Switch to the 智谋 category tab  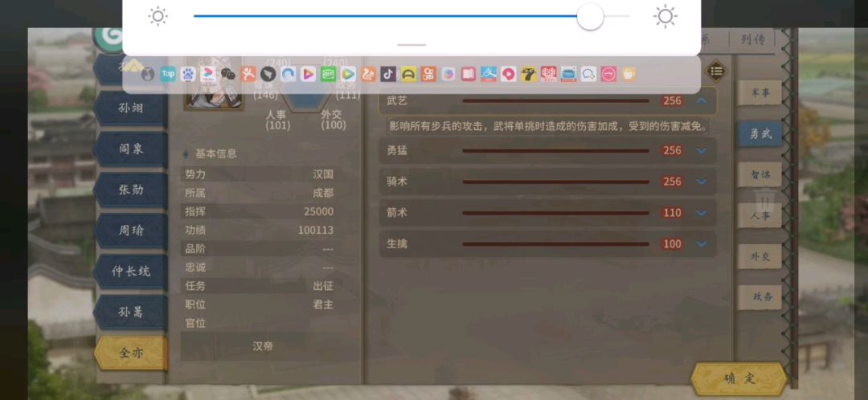click(x=759, y=175)
